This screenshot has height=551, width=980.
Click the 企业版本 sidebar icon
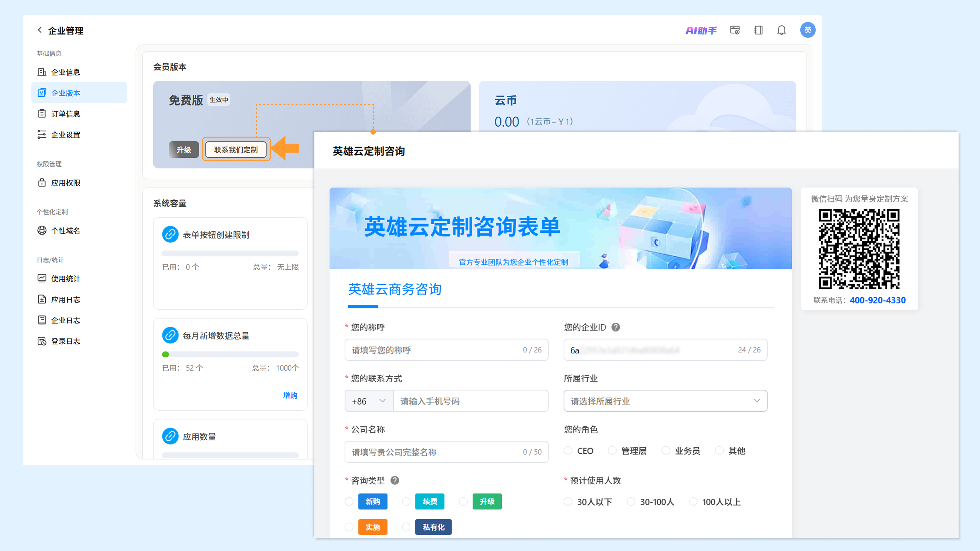tap(42, 93)
